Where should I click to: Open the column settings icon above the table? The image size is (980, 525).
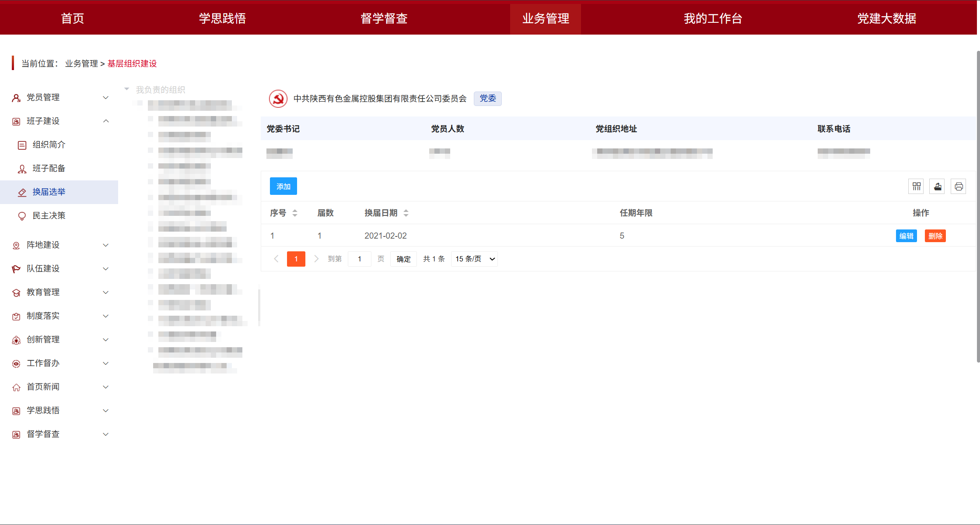pyautogui.click(x=916, y=186)
